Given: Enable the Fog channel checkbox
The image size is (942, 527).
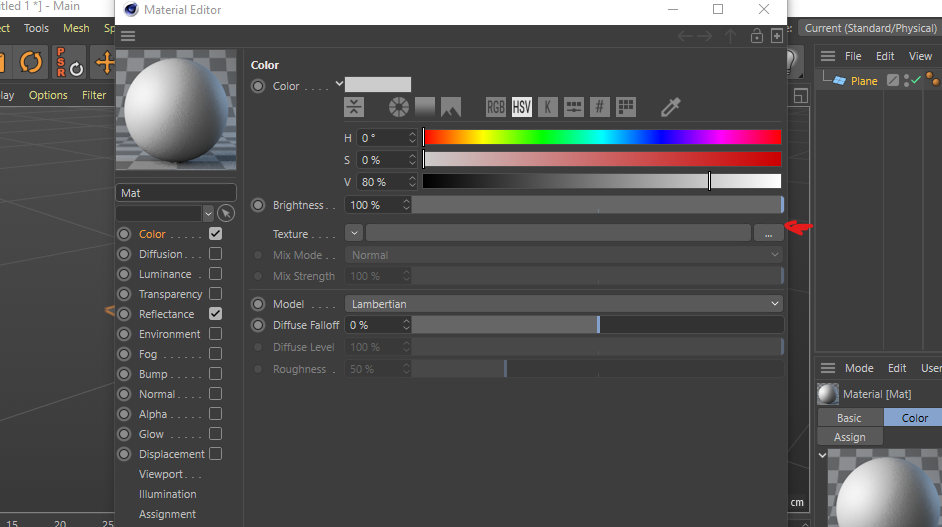Looking at the screenshot, I should point(215,353).
